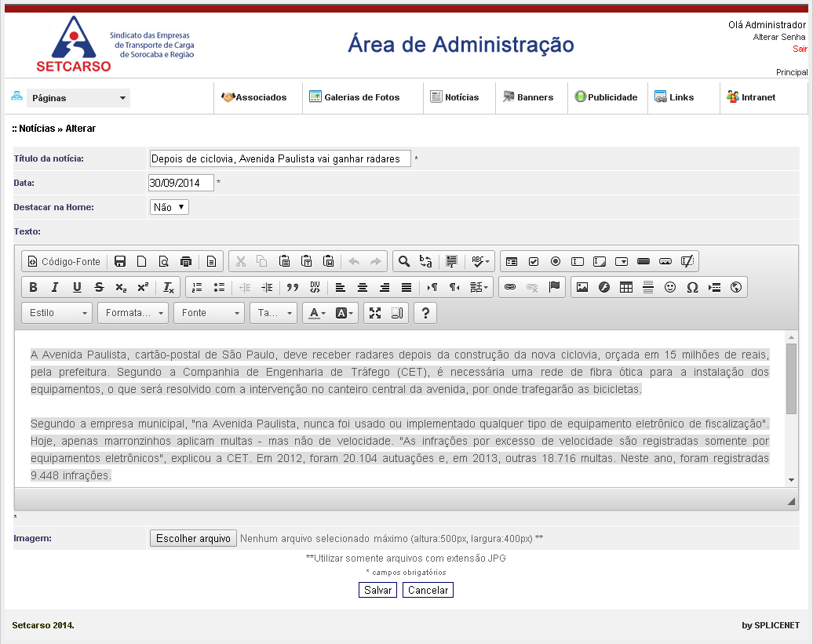Insert a Radio Button form field icon
The width and height of the screenshot is (813, 644).
[556, 262]
